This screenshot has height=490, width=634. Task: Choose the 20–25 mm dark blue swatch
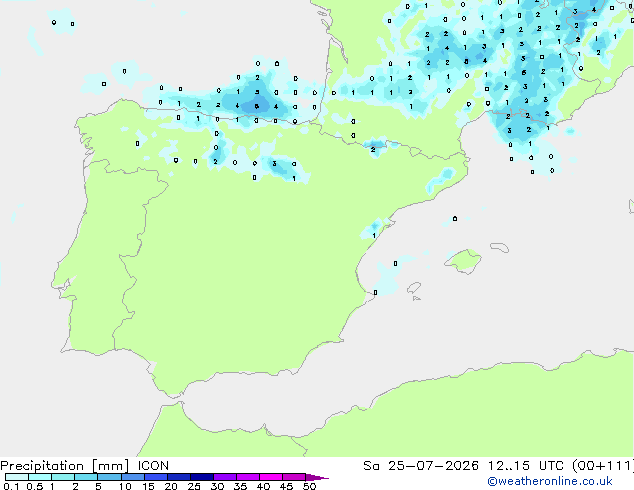[178, 477]
